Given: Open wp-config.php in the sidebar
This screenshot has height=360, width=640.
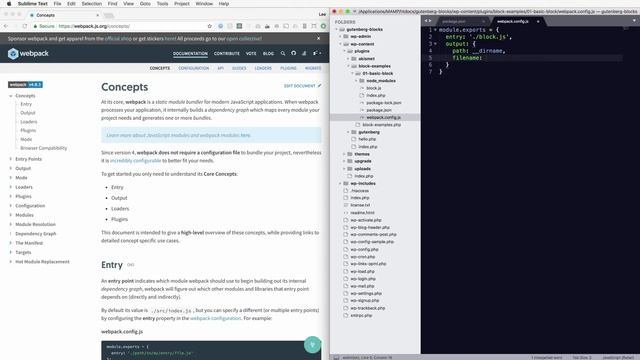Looking at the screenshot, I should click(x=364, y=249).
